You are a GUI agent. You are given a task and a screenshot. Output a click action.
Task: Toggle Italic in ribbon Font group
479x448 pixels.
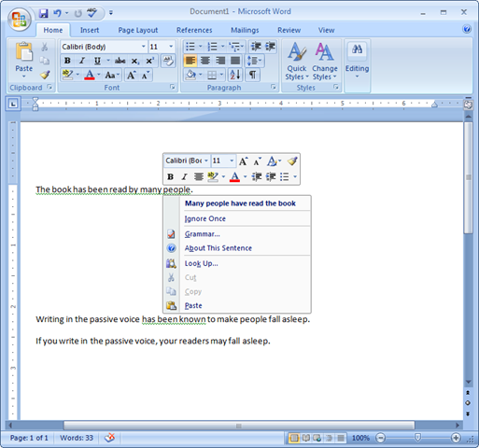(82, 61)
